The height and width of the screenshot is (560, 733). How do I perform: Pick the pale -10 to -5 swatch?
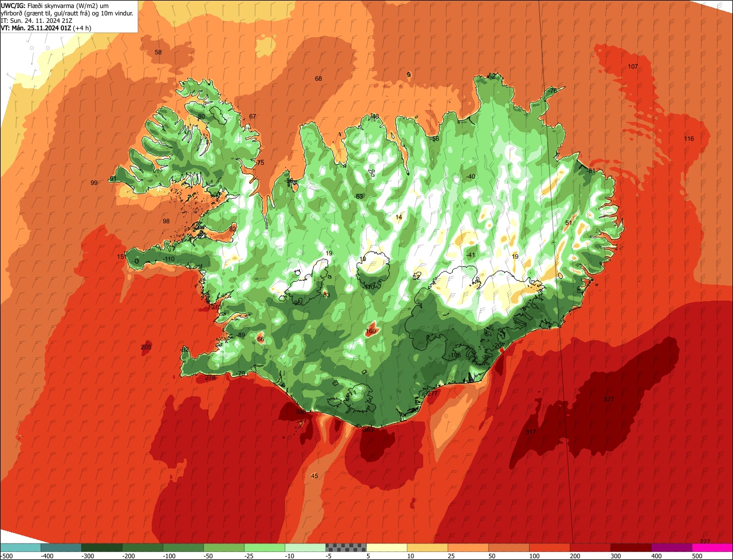(305, 547)
